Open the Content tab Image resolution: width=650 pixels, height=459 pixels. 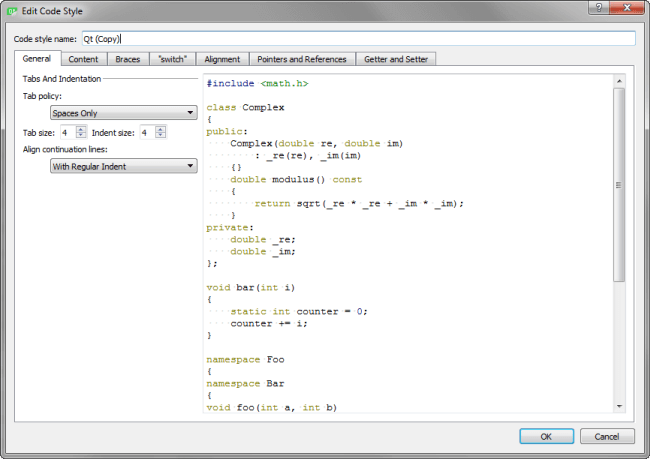[83, 59]
